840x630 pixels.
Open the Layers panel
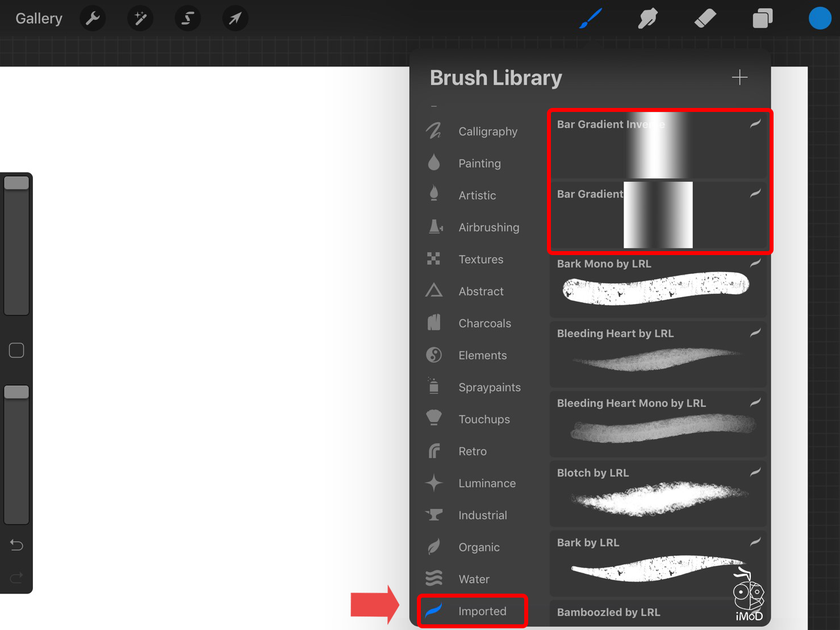point(762,19)
